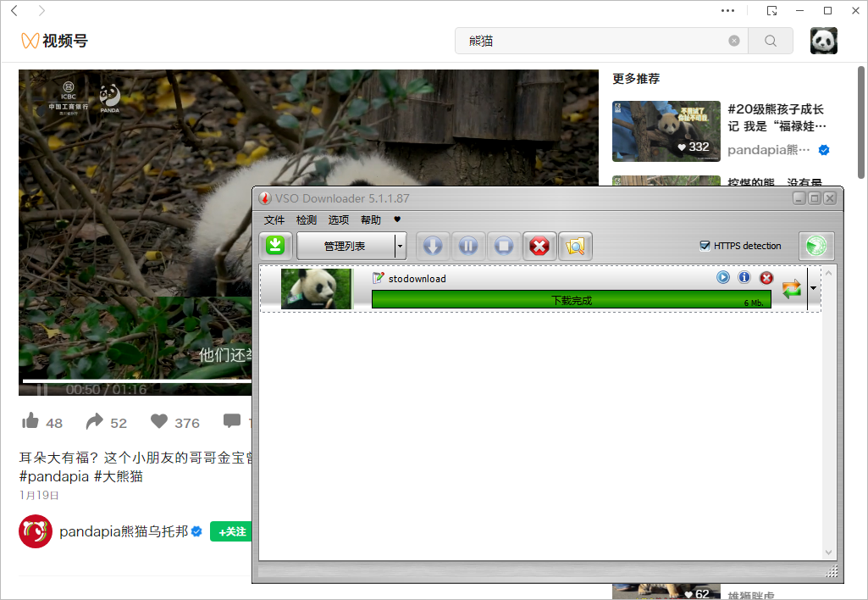Play the stodownload item with blue play icon
Screen dimensions: 868x600
[x=723, y=277]
